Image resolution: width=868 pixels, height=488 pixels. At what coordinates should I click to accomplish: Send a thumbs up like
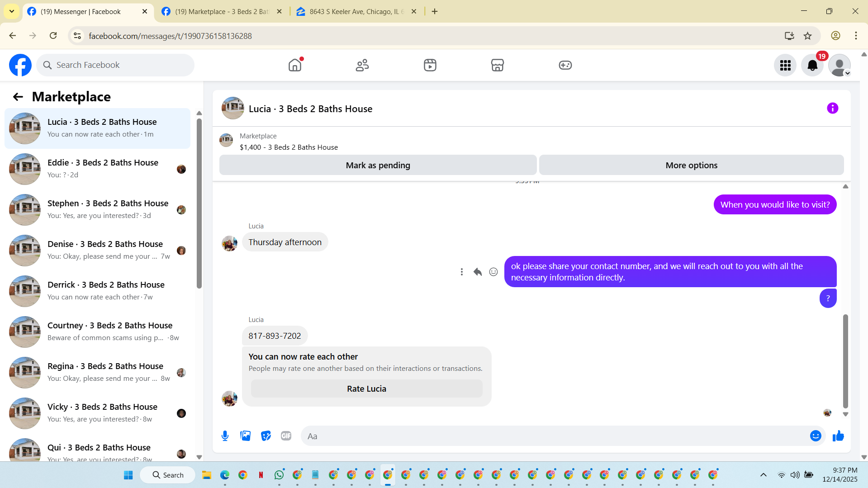click(x=838, y=436)
